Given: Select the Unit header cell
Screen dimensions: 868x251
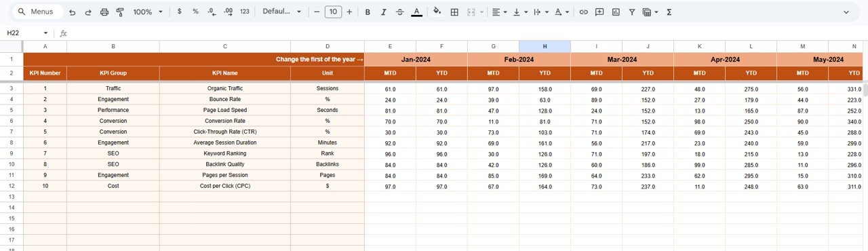Looking at the screenshot, I should [x=328, y=73].
